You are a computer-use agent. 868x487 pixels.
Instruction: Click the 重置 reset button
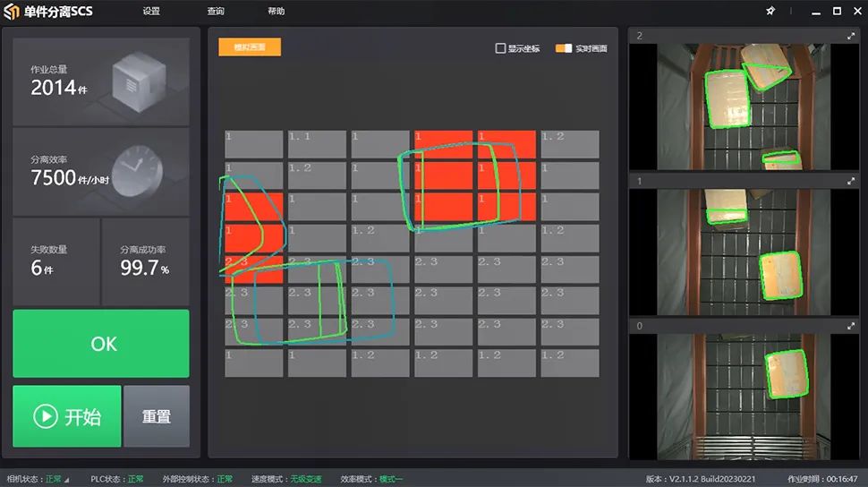point(157,416)
